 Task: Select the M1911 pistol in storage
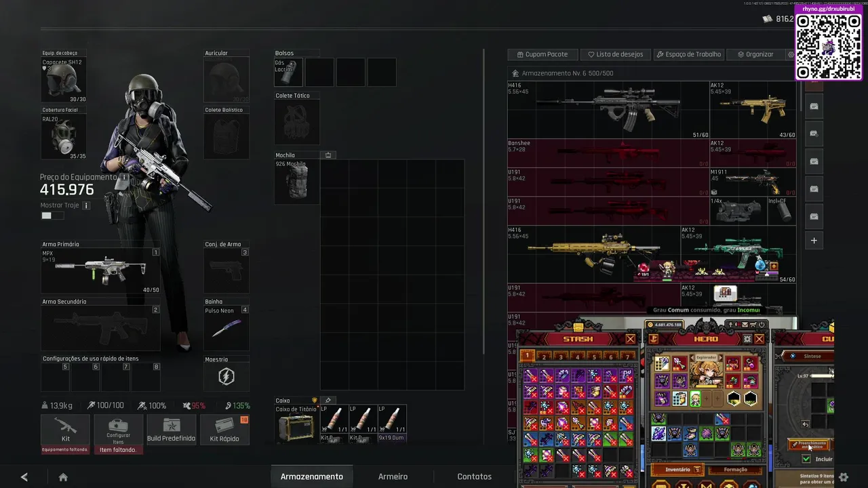click(753, 182)
